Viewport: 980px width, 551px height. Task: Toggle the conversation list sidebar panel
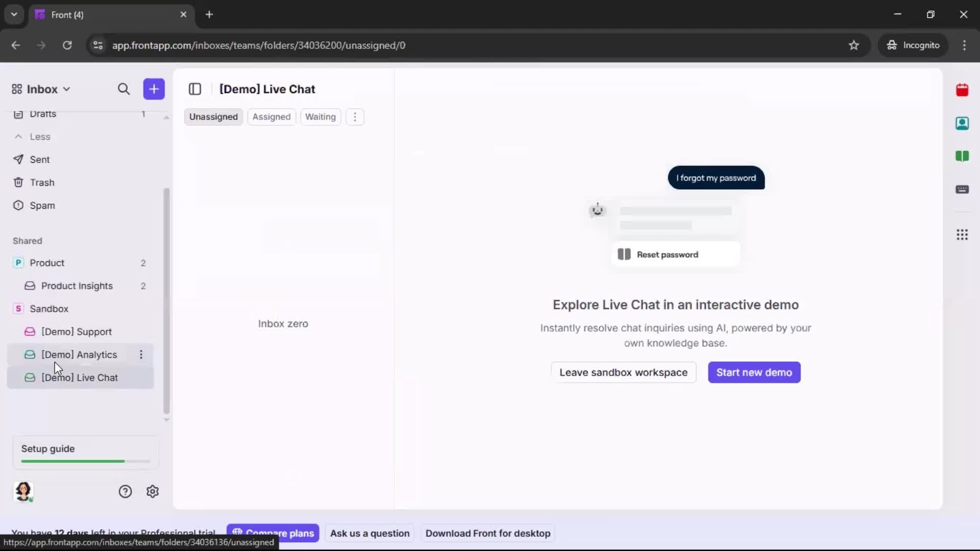pyautogui.click(x=195, y=89)
